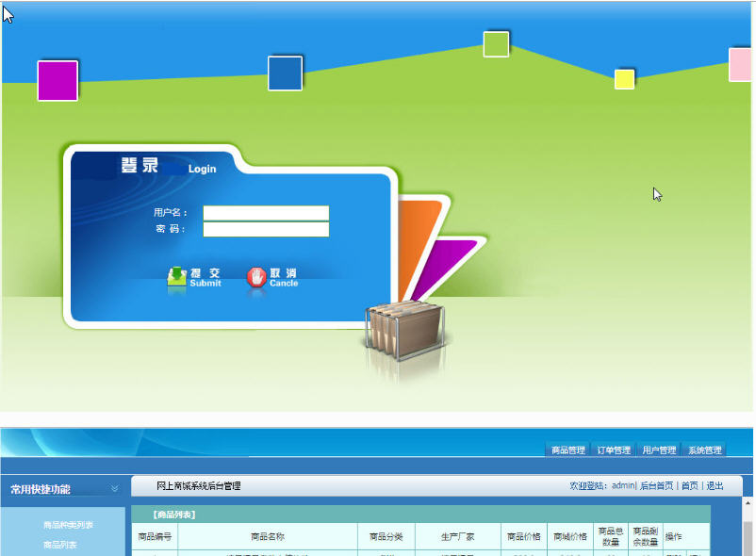Open 商品种类列表 in the sidebar
Image resolution: width=756 pixels, height=556 pixels.
click(68, 525)
